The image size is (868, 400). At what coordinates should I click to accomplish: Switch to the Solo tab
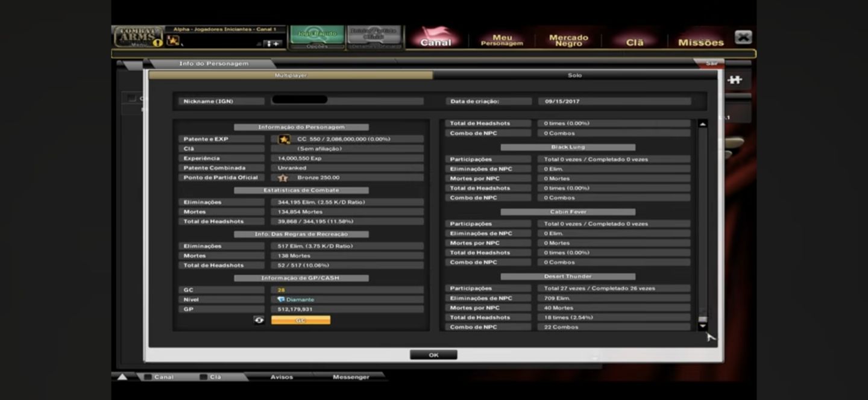(574, 75)
